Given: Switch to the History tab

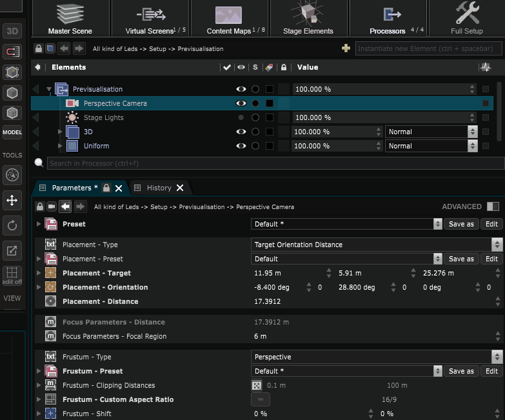Looking at the screenshot, I should [x=159, y=188].
